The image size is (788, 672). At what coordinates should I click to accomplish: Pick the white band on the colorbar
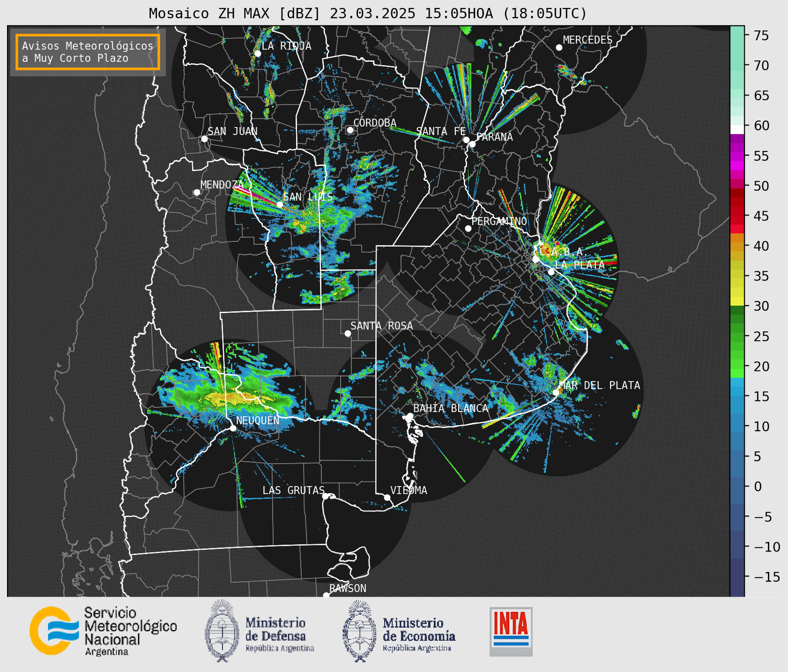point(737,129)
